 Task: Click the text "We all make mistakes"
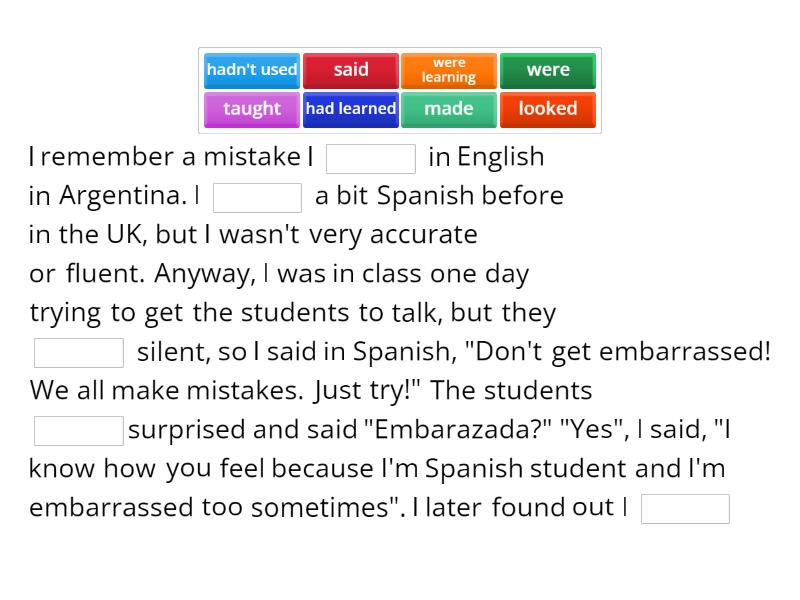point(163,391)
